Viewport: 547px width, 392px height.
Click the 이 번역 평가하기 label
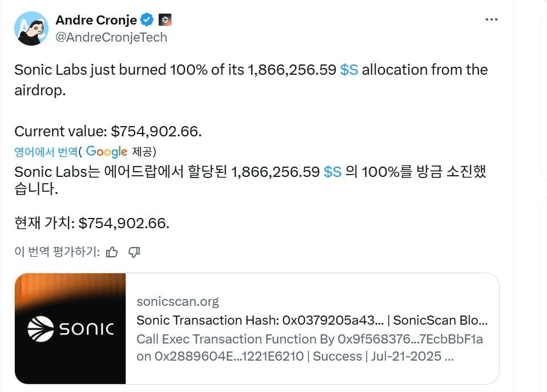click(x=57, y=252)
